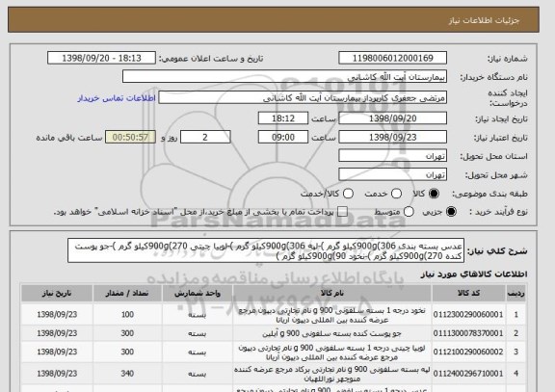Click the تاریخ نیاز column header
Image resolution: width=555 pixels, height=392 pixels.
tap(57, 294)
